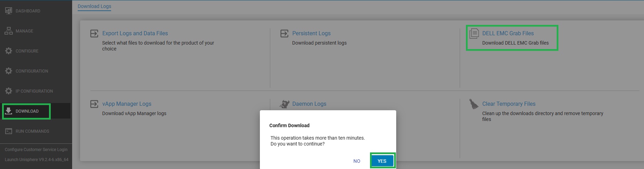Click Configure Customer Service Login link
This screenshot has width=644, height=169.
[36, 150]
